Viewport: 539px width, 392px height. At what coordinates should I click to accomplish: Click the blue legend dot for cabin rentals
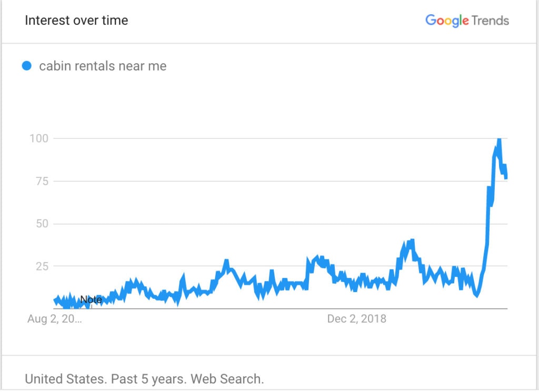pos(27,66)
